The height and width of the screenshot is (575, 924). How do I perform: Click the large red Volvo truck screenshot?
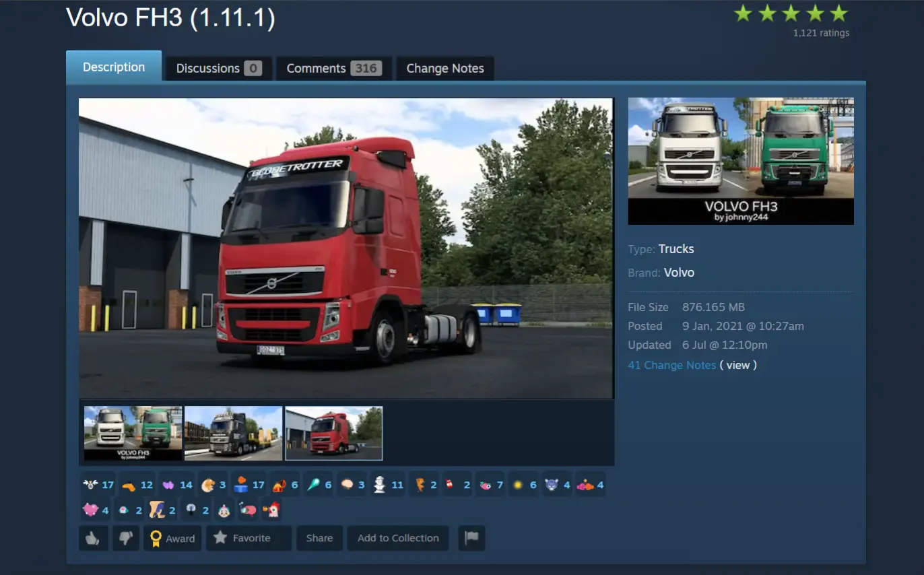pyautogui.click(x=346, y=248)
